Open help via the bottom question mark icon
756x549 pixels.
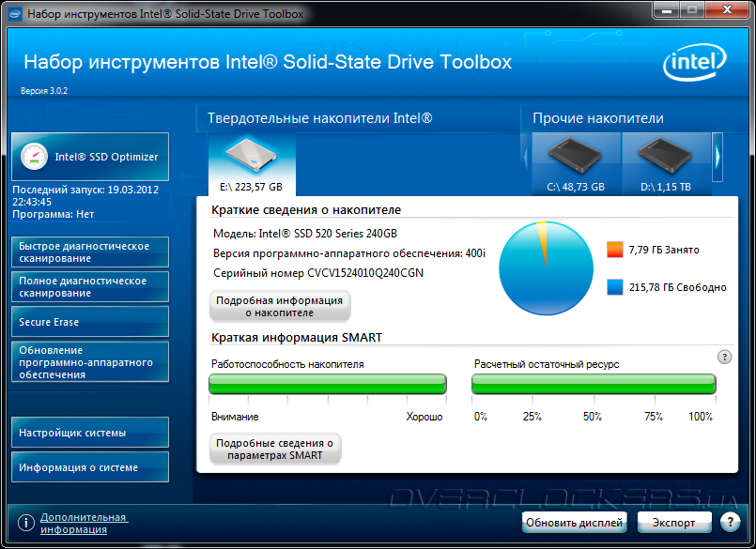(730, 522)
